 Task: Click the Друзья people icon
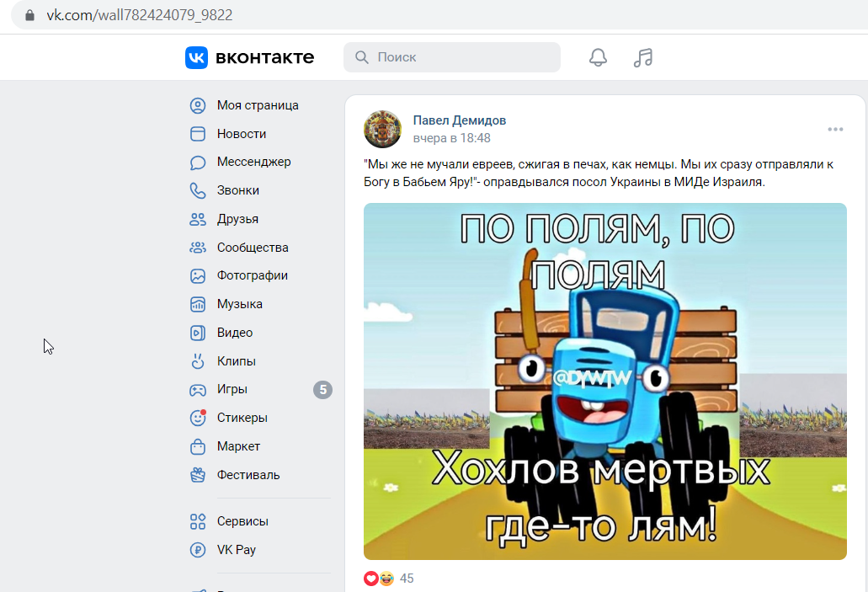tap(198, 219)
